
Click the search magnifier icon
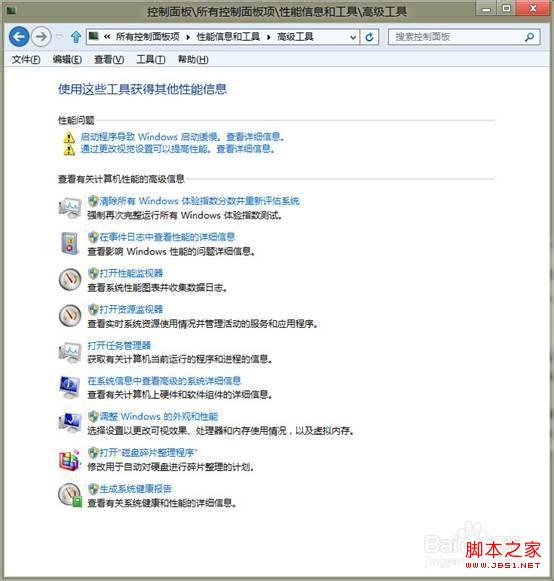pos(530,37)
